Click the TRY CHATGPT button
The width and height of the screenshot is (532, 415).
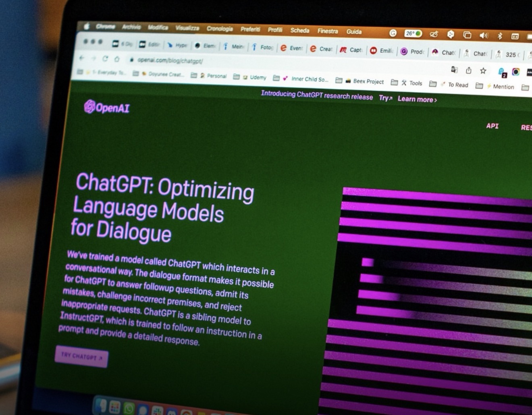click(x=81, y=357)
